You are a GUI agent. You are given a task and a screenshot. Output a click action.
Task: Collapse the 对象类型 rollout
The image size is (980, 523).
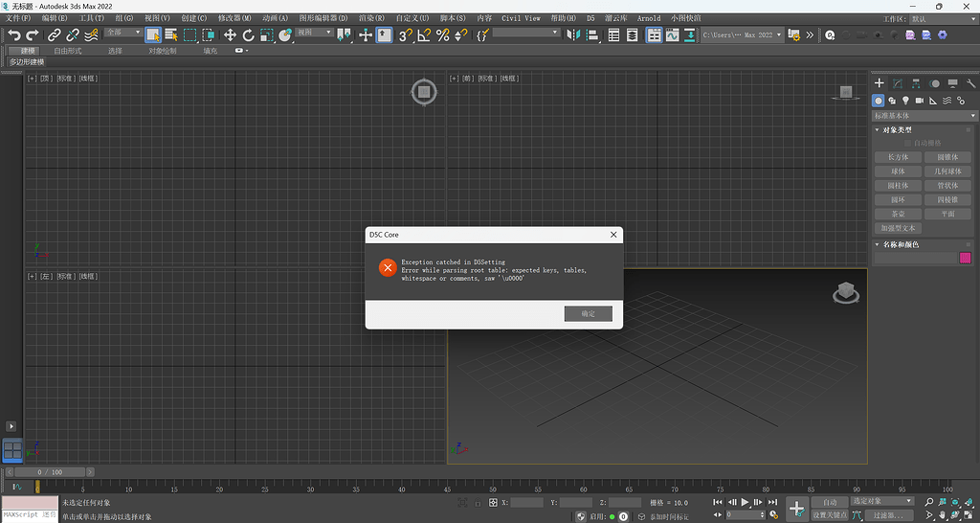[897, 130]
